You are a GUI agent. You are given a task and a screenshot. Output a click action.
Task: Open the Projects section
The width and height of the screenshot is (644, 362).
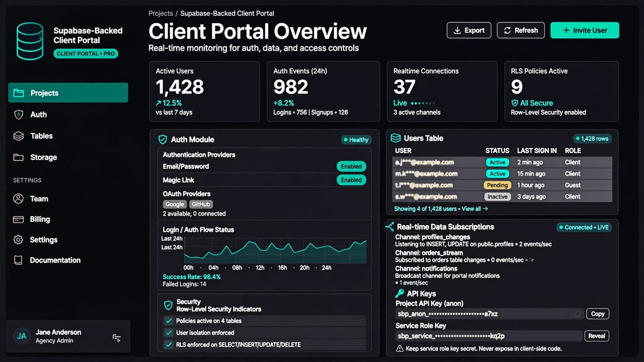pyautogui.click(x=68, y=93)
